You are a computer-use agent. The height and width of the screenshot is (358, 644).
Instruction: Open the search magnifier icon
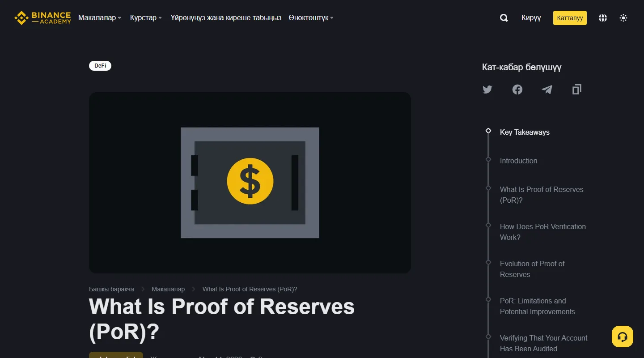(504, 18)
